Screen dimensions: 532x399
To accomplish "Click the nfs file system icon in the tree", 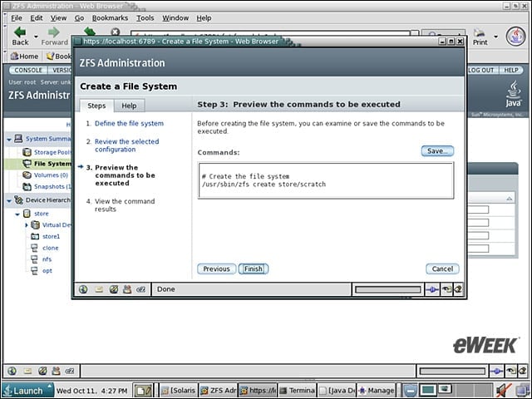I will point(34,259).
